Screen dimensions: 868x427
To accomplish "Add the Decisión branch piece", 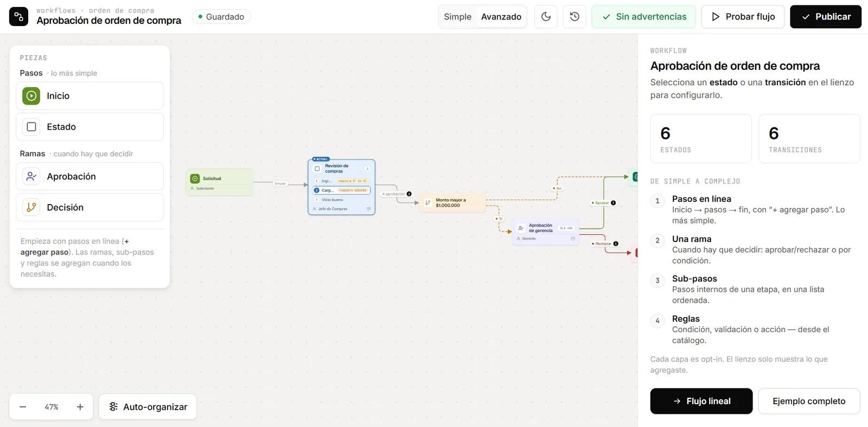I will [90, 207].
